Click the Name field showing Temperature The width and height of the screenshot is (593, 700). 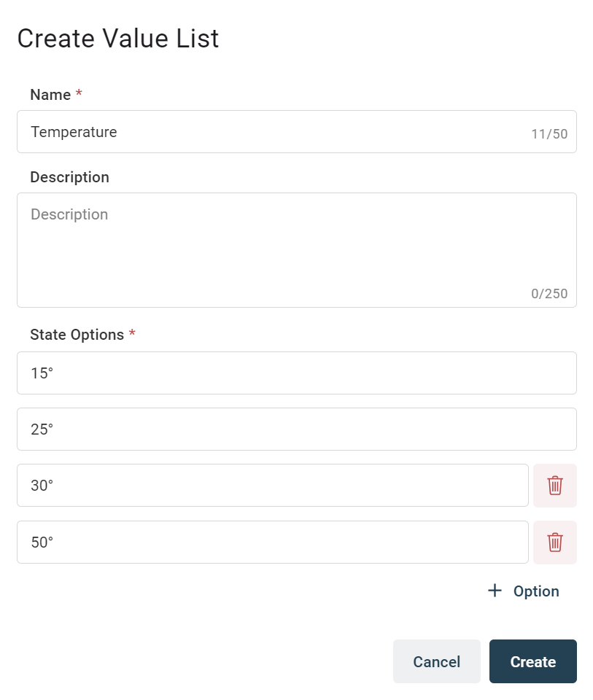tap(219, 132)
